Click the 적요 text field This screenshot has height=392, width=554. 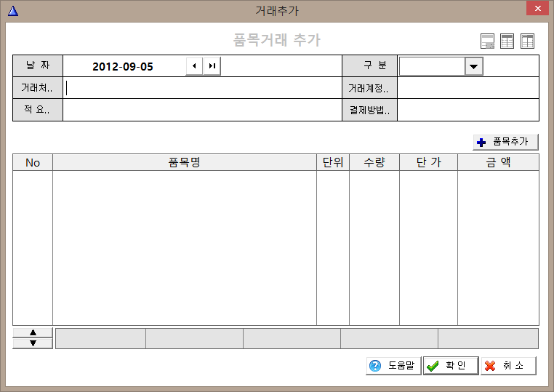coord(202,110)
